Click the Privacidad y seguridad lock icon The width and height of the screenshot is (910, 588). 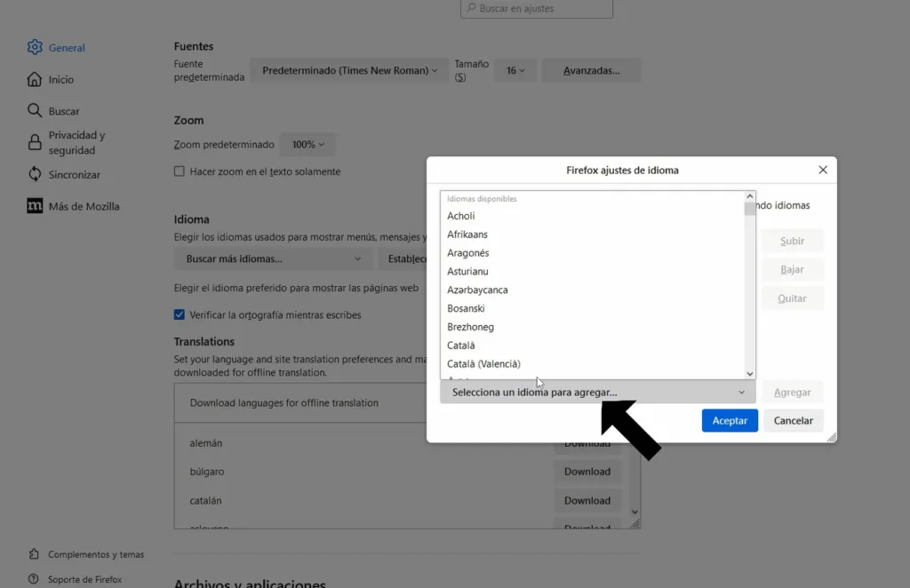click(x=35, y=142)
